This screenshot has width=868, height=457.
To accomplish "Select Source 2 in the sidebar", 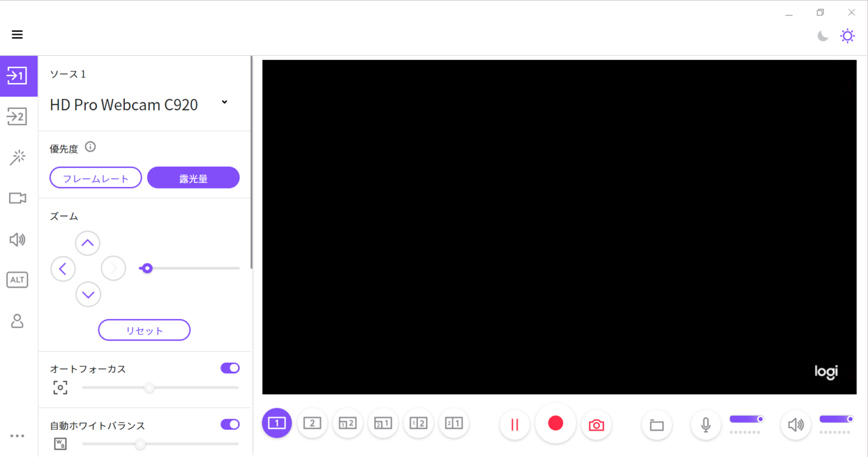I will [18, 116].
